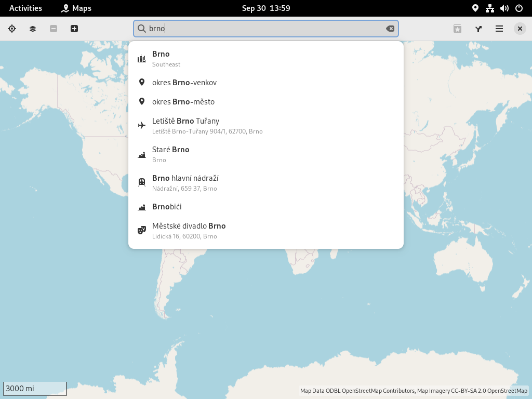Click the pin icon for Brno-venkov
The height and width of the screenshot is (399, 532).
pyautogui.click(x=142, y=83)
